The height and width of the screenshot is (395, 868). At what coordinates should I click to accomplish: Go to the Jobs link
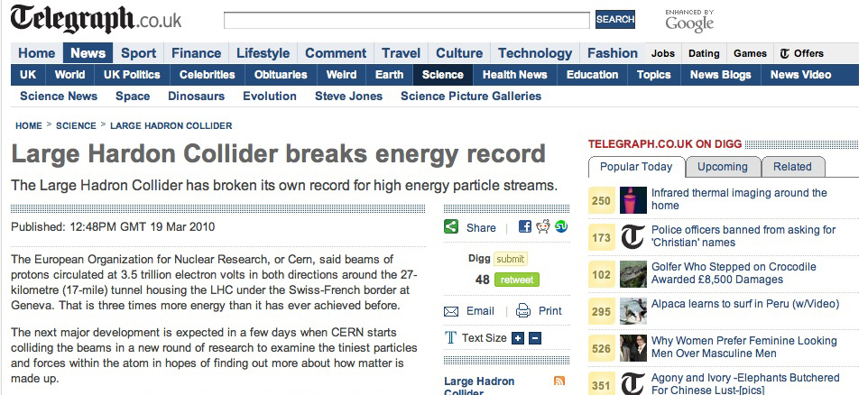tap(662, 54)
